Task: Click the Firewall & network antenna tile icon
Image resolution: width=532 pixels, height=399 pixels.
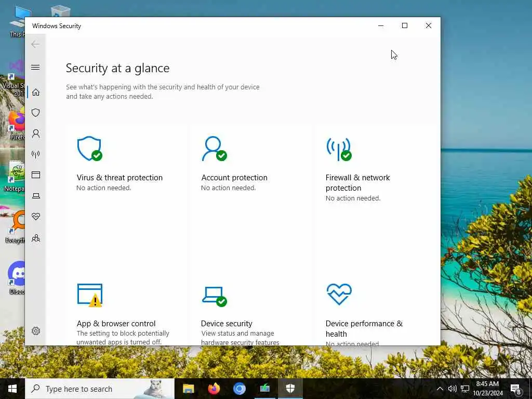Action: (339, 149)
